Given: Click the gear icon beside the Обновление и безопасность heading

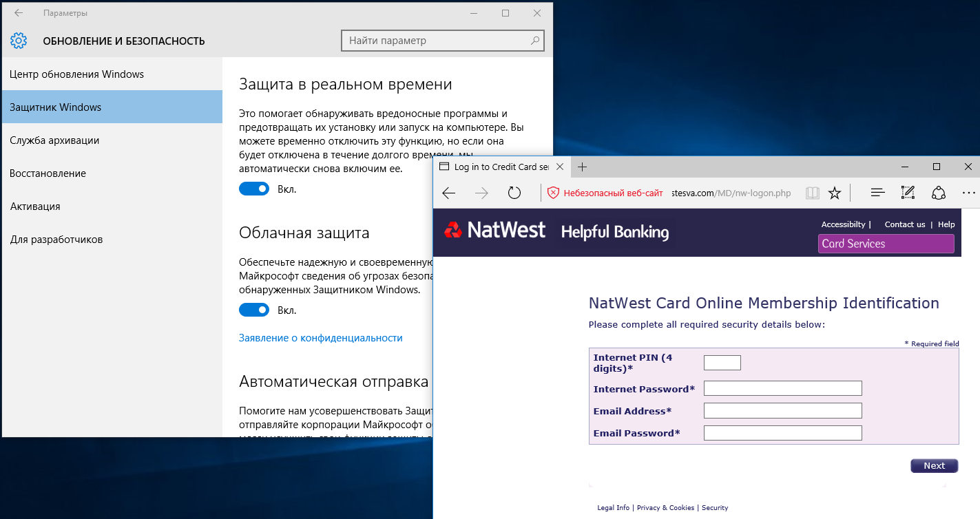Looking at the screenshot, I should coord(19,41).
